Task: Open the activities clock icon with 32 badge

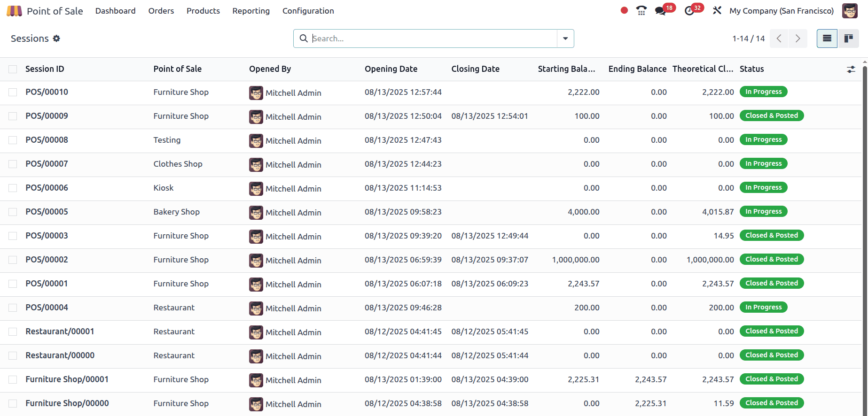Action: tap(689, 11)
